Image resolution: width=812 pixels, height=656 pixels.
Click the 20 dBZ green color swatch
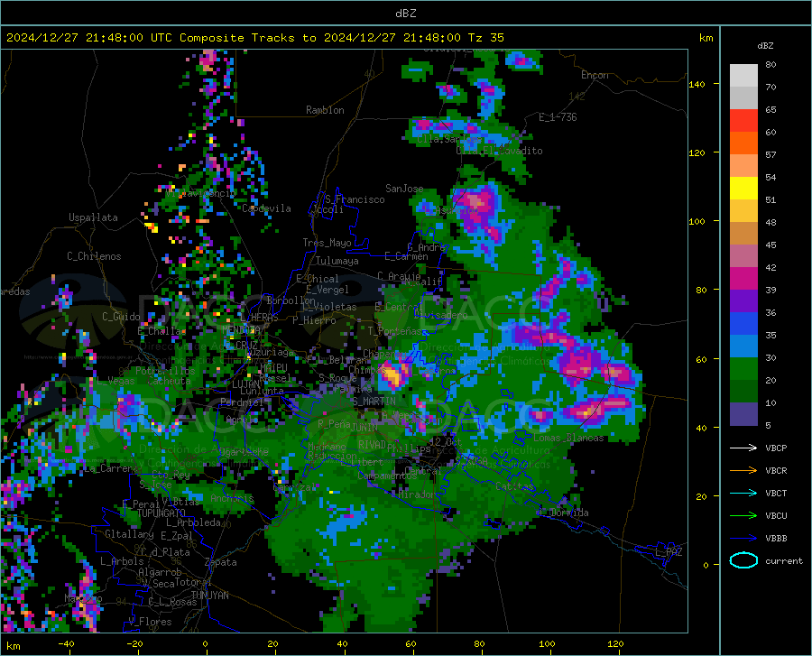pyautogui.click(x=743, y=391)
